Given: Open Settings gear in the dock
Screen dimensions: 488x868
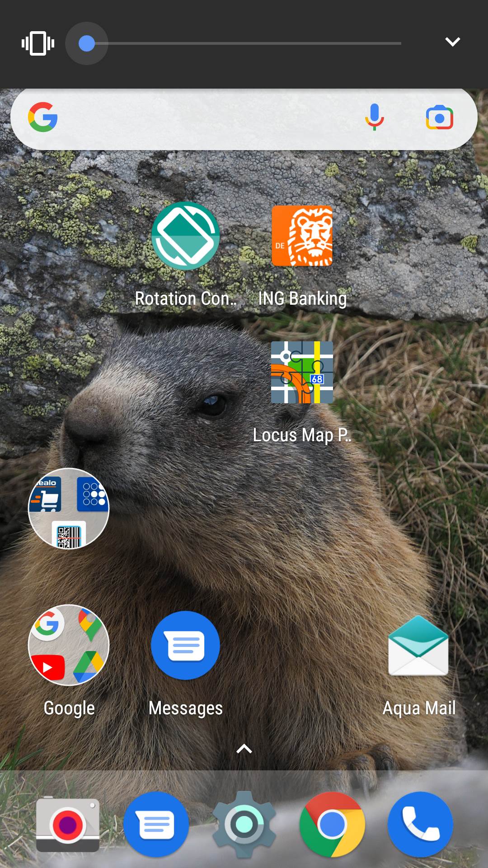Looking at the screenshot, I should click(x=244, y=825).
